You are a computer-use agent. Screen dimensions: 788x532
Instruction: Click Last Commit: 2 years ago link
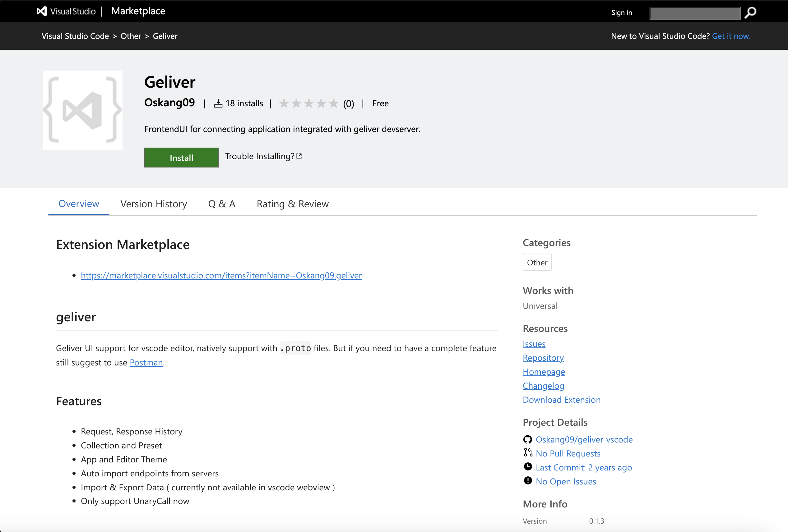pyautogui.click(x=584, y=468)
